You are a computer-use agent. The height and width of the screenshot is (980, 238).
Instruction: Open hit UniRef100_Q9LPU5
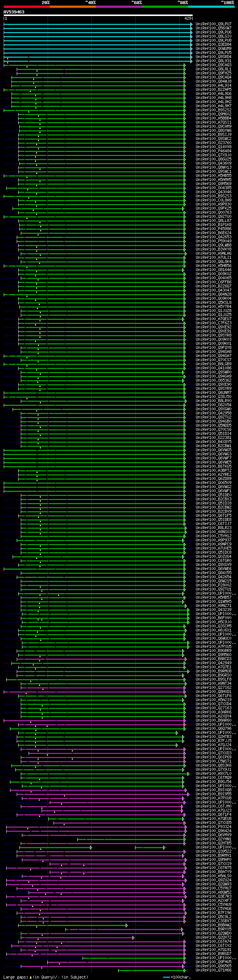point(213,53)
